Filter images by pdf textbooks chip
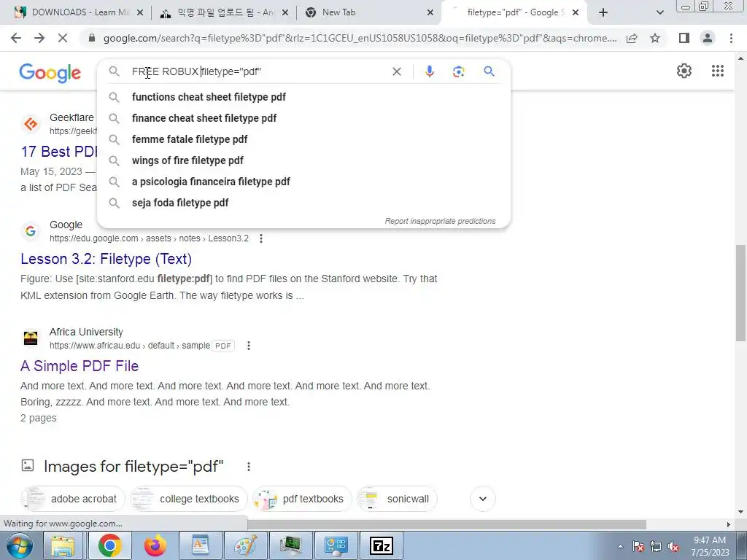 [302, 499]
